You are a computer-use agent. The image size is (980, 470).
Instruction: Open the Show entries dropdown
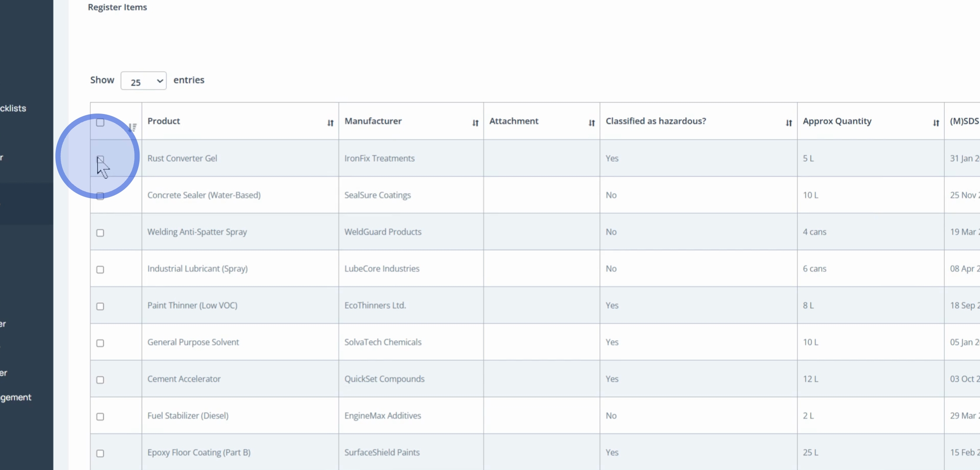tap(143, 81)
